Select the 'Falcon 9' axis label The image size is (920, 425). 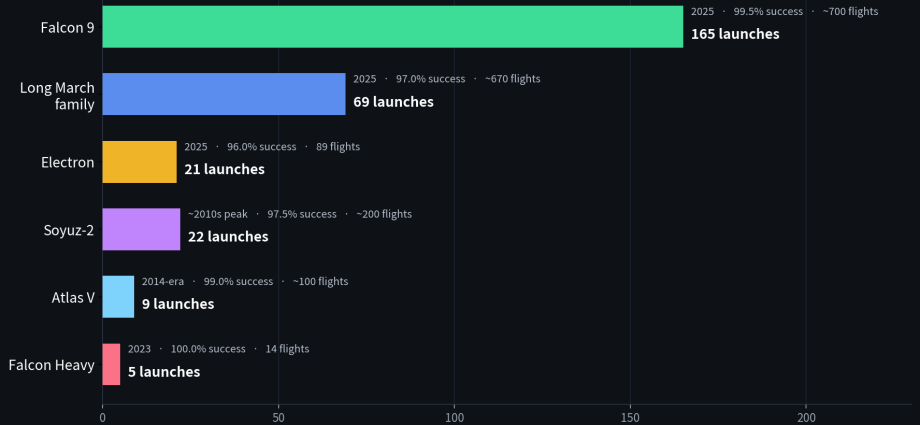point(67,27)
